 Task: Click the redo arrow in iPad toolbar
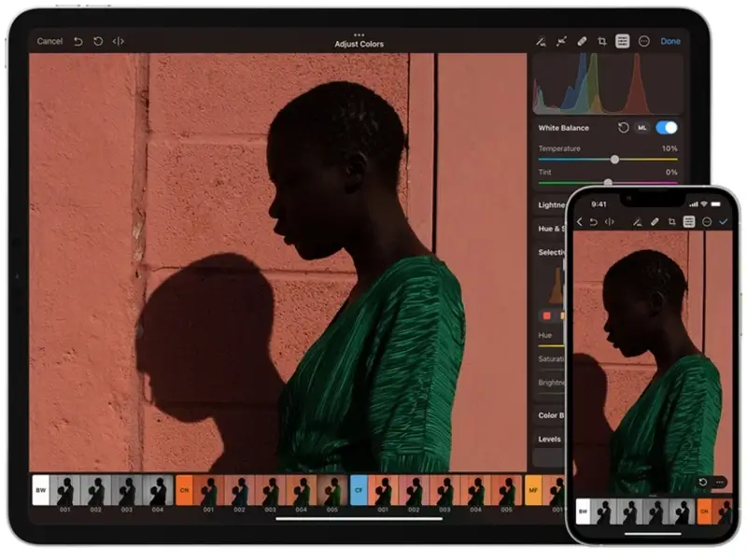tap(98, 41)
